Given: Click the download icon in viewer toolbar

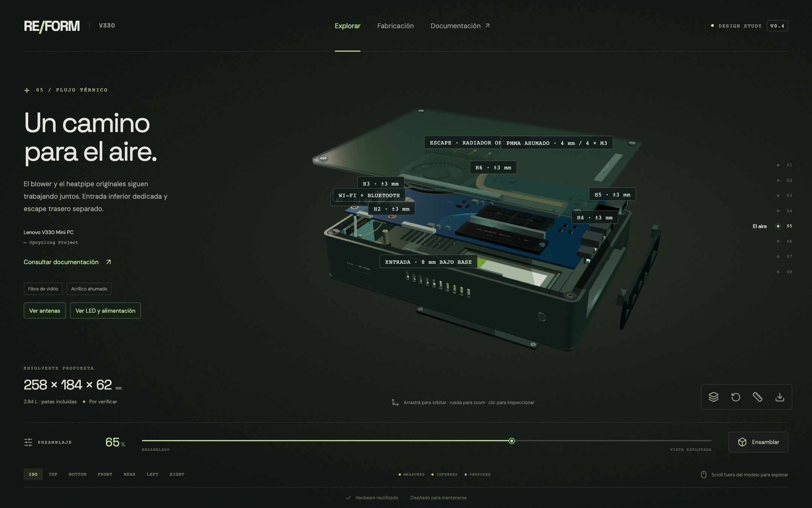Looking at the screenshot, I should (780, 397).
